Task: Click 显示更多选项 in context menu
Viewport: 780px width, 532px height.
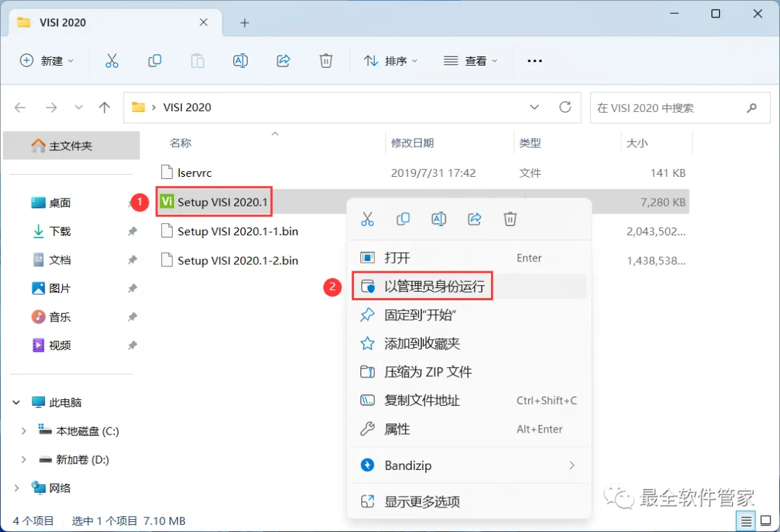Action: pyautogui.click(x=469, y=502)
